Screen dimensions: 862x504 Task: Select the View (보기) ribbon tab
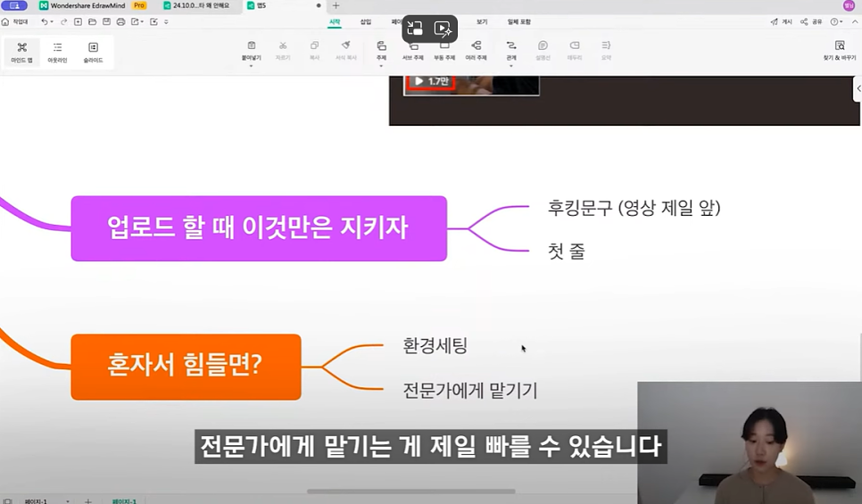tap(482, 21)
